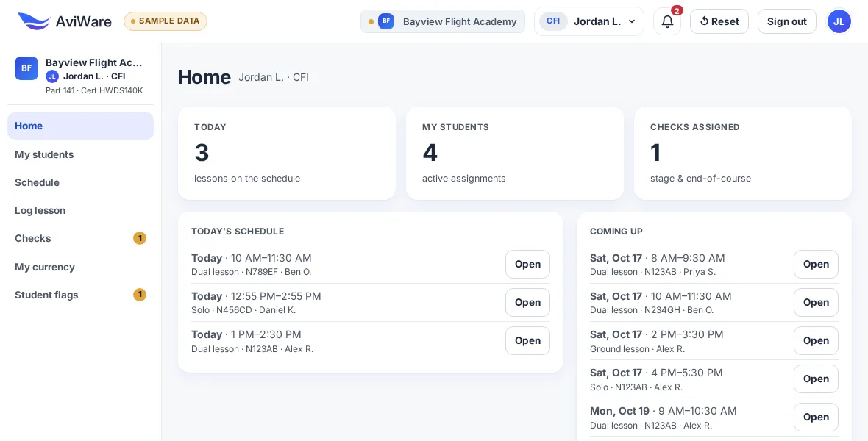Open Ben O.'s 10 AM lesson today
868x441 pixels.
tap(527, 264)
